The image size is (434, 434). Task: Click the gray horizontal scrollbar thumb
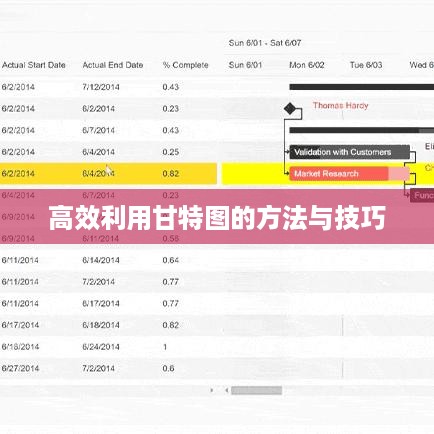[256, 390]
